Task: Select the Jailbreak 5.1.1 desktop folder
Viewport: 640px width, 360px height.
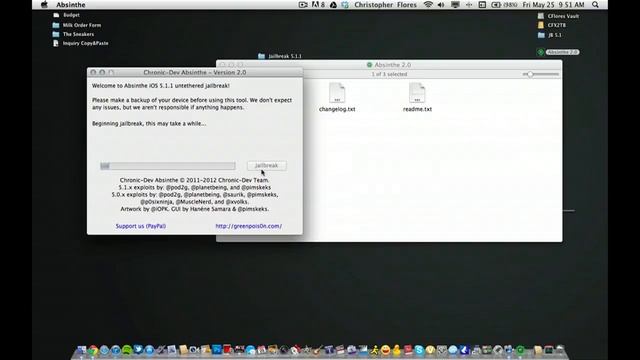Action: [280, 56]
